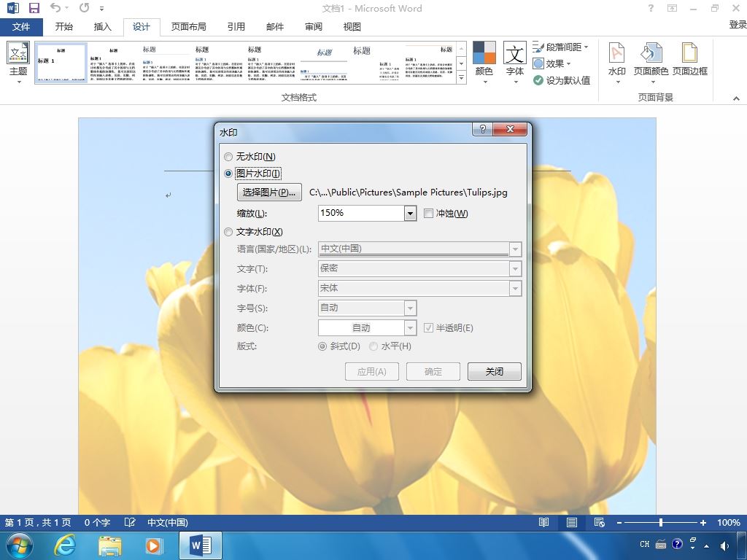747x560 pixels.
Task: Switch to Read Mode view icon
Action: coord(543,522)
